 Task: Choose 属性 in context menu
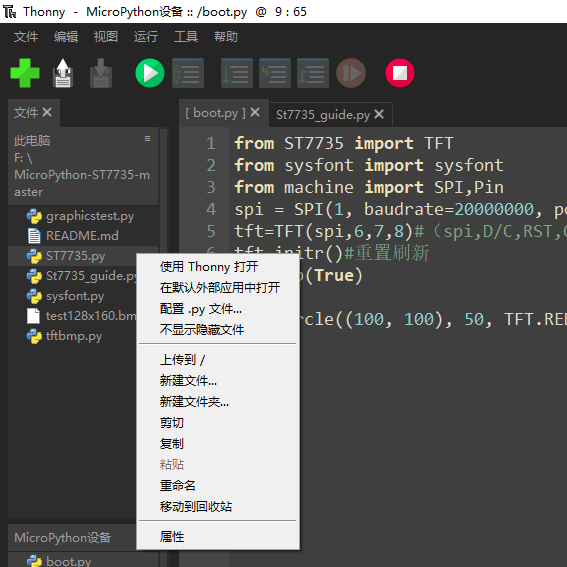218,537
